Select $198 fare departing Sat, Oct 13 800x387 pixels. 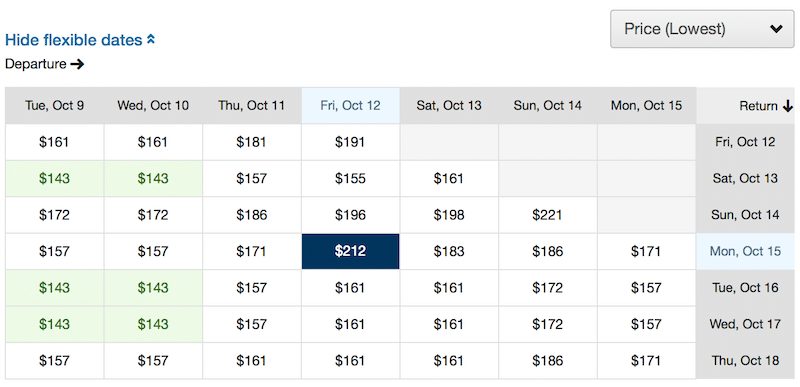tap(449, 215)
